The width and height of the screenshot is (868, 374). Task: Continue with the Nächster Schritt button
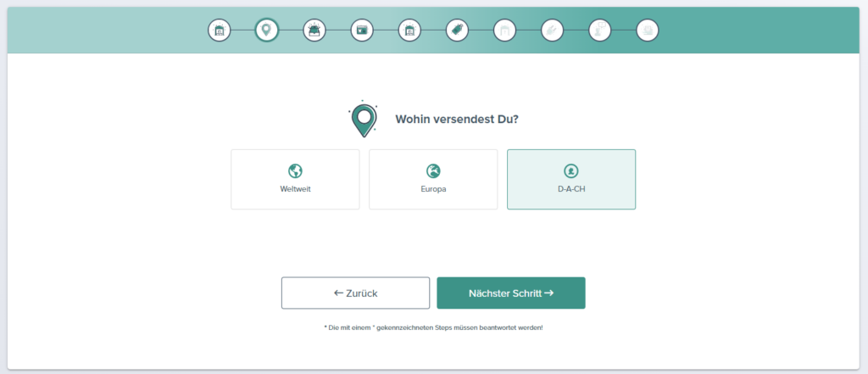(510, 293)
